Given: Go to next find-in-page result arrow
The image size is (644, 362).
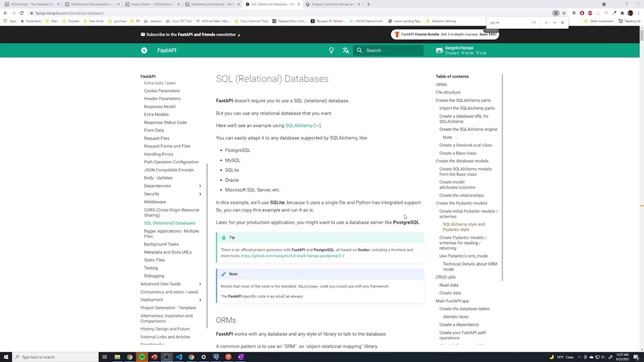Looking at the screenshot, I should coord(554,22).
